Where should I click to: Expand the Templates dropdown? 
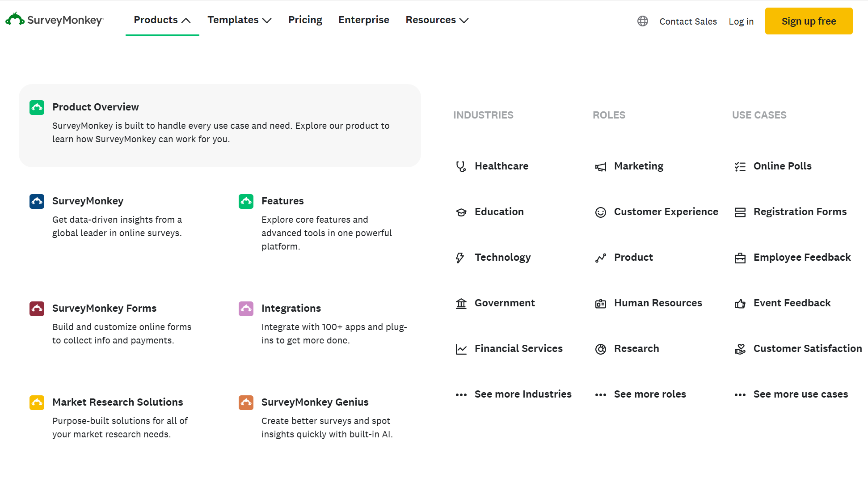240,20
